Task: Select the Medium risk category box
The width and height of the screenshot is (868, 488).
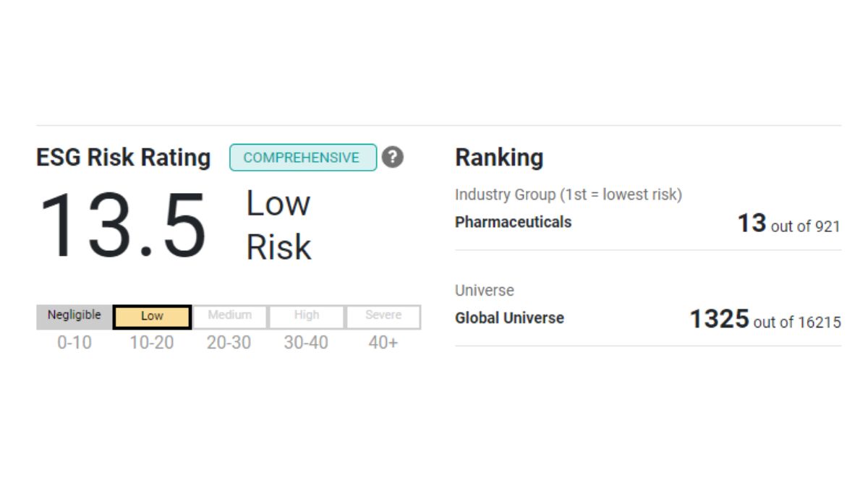Action: coord(229,317)
